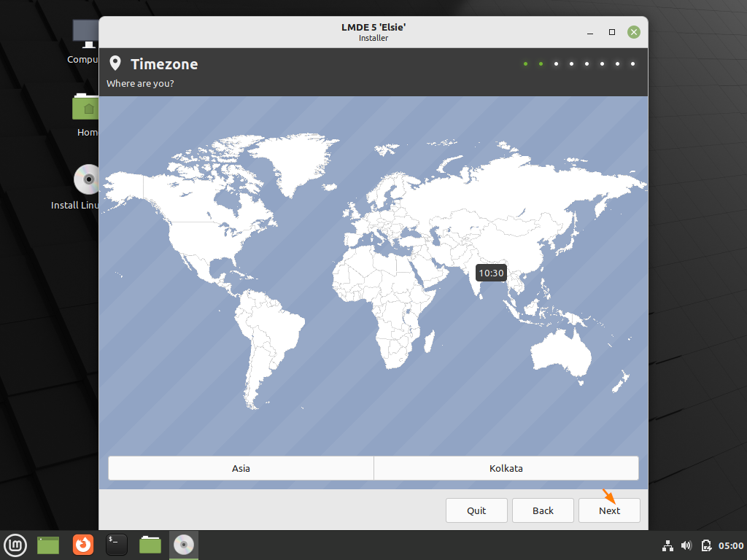747x560 pixels.
Task: Open the Home folder desktop icon
Action: tap(86, 114)
